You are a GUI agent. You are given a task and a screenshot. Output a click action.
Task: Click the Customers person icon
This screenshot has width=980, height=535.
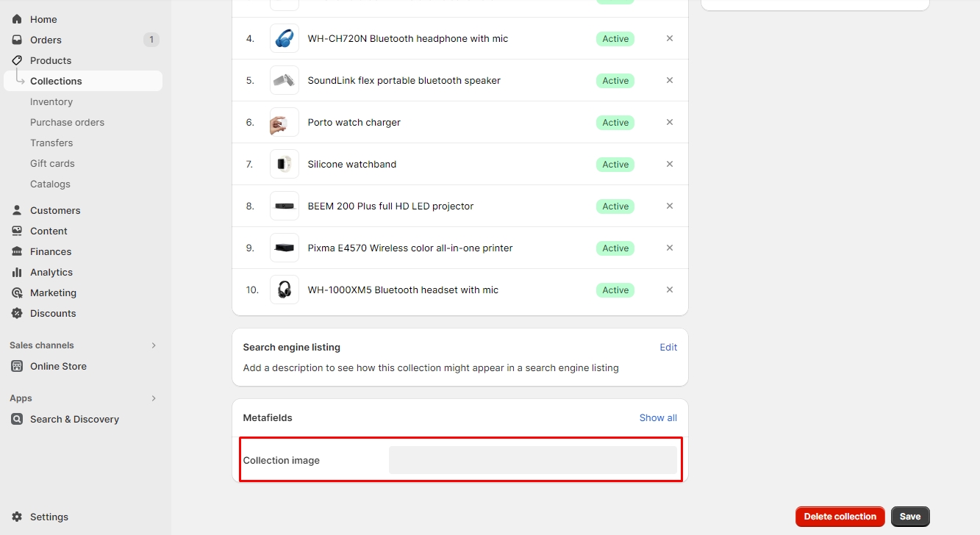(x=17, y=210)
